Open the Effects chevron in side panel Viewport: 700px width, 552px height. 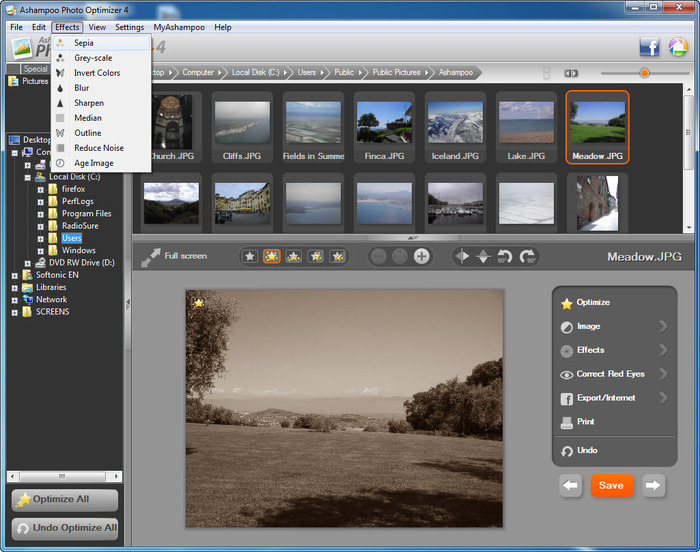tap(663, 350)
